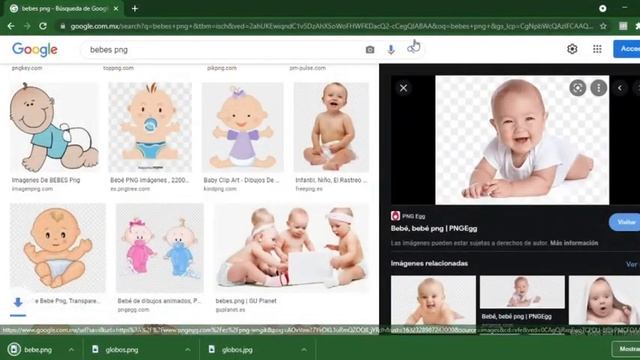
Task: Open Bebé PNG Imágenes caption link
Action: pos(149,180)
